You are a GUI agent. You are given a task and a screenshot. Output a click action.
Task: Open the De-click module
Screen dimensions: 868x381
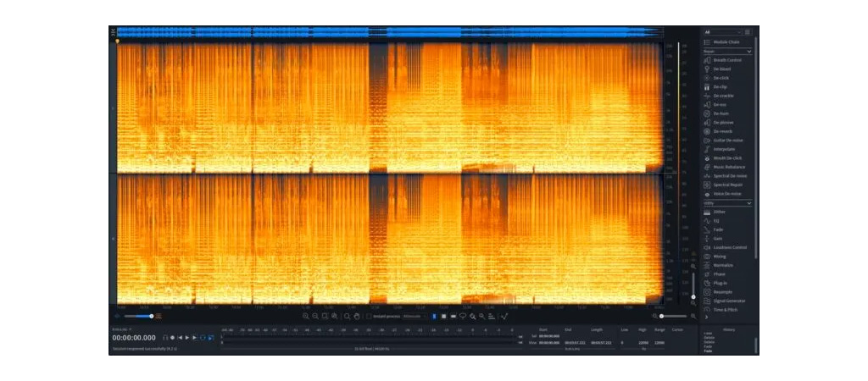coord(720,78)
